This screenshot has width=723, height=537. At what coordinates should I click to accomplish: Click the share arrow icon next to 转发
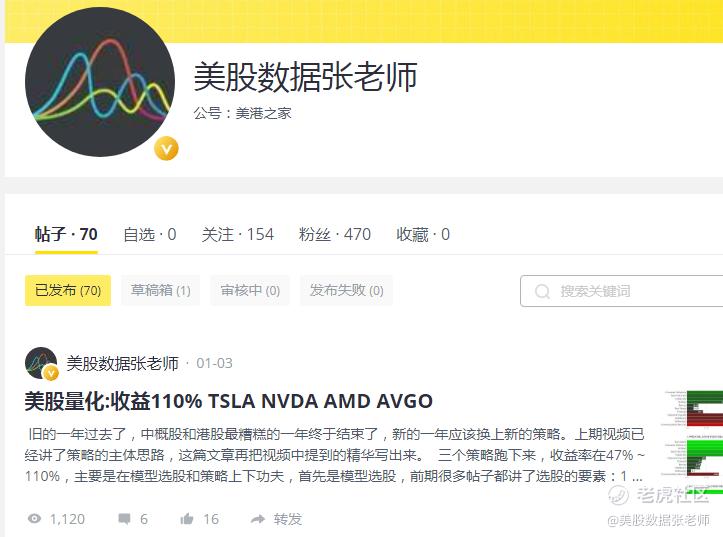258,519
